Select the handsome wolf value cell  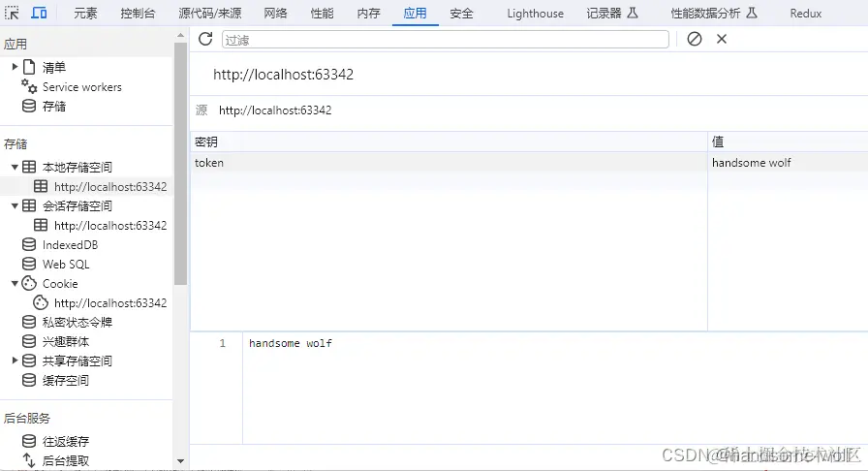788,163
